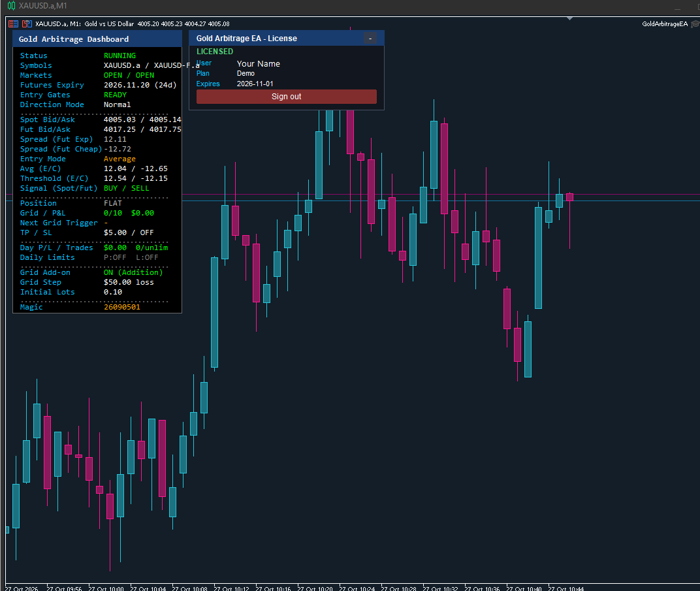
Task: Click the GoldArbitrageEA label in chart corner
Action: pos(664,24)
